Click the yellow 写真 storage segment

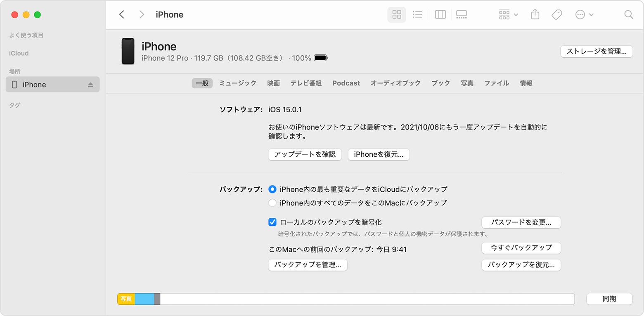pos(126,299)
